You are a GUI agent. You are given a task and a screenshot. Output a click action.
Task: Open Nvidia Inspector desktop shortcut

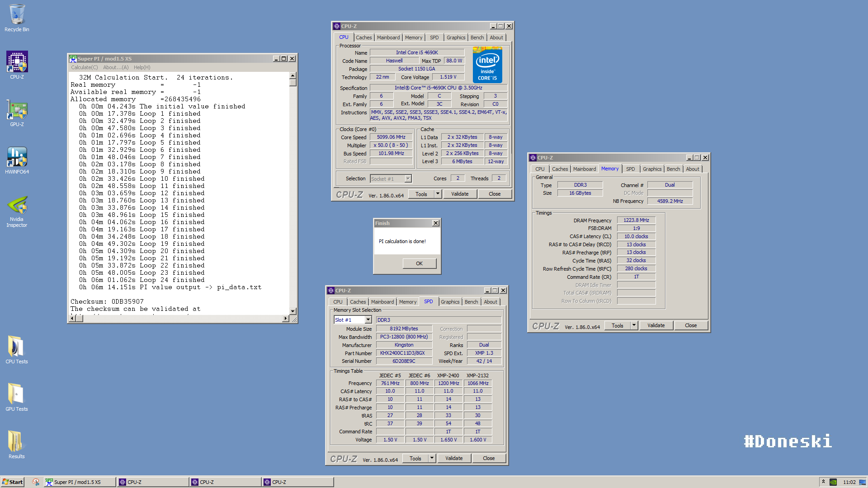(17, 211)
